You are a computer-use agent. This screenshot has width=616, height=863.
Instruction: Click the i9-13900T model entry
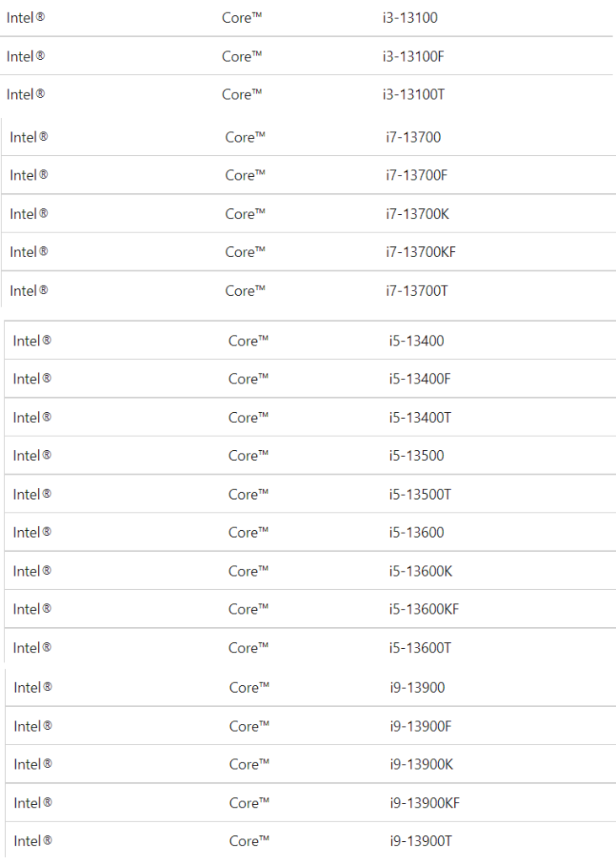click(x=421, y=841)
